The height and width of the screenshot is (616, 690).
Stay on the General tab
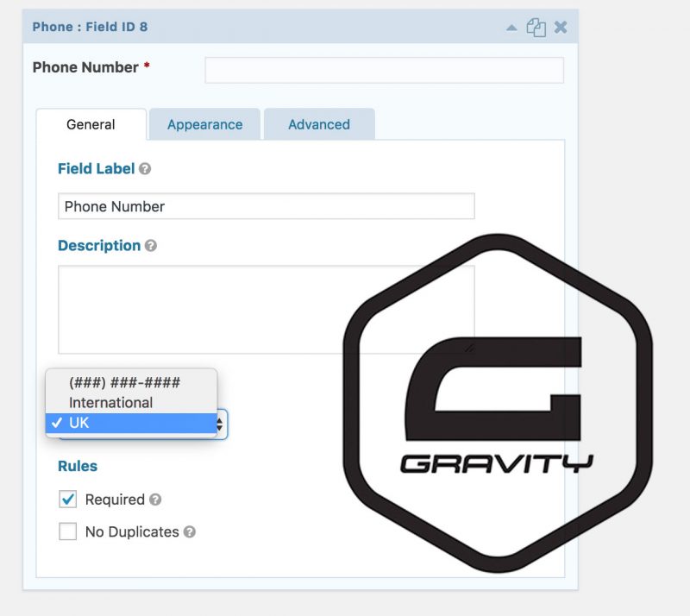tap(91, 124)
